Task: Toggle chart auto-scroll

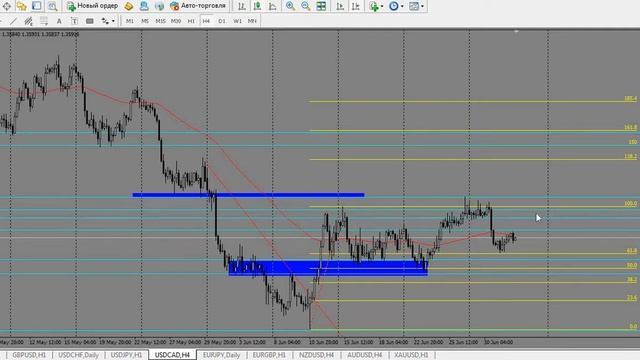Action: point(340,6)
